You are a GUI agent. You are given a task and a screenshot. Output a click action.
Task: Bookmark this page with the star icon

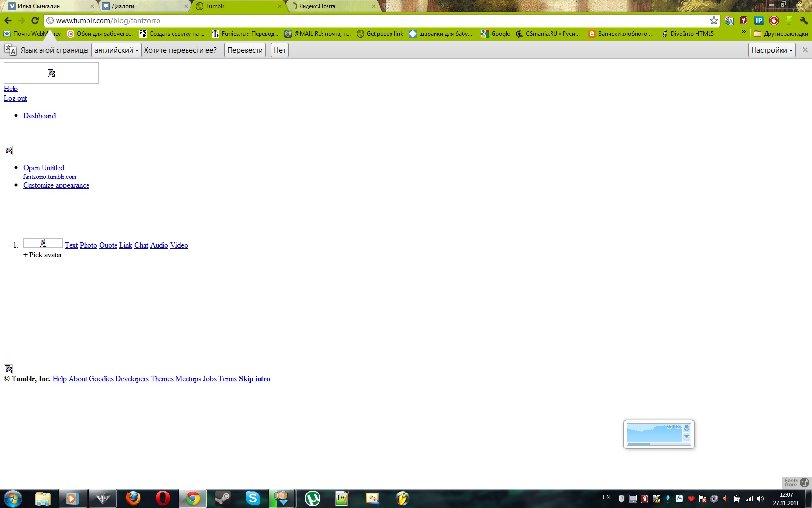[x=714, y=21]
